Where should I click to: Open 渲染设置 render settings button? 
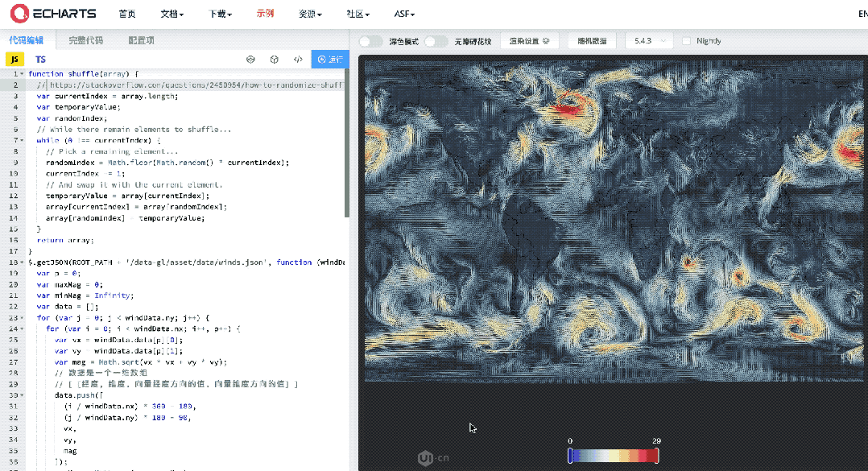(x=529, y=41)
